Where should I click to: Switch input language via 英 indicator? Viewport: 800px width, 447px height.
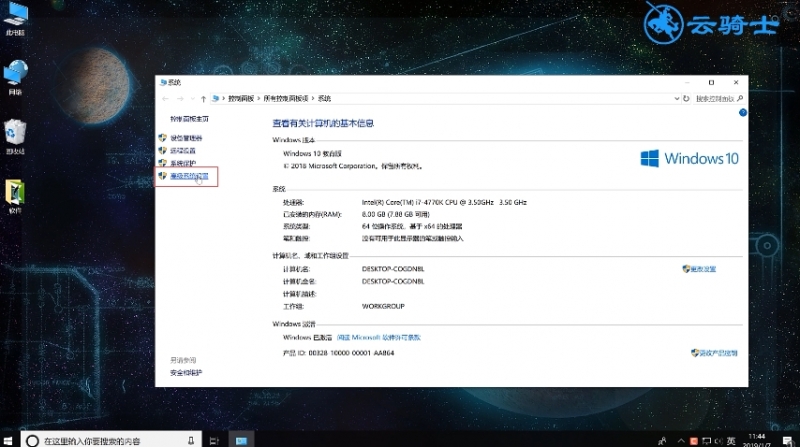click(731, 441)
